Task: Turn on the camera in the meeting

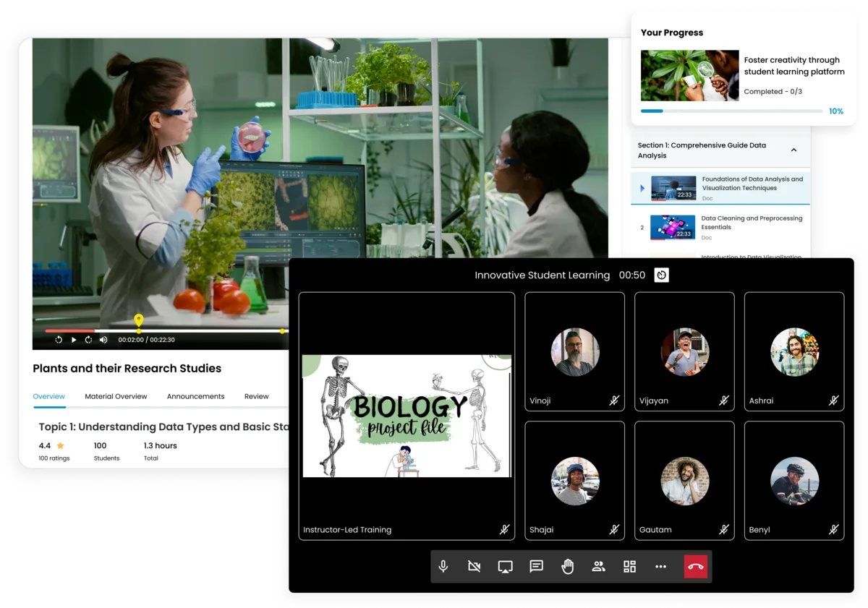Action: 474,567
